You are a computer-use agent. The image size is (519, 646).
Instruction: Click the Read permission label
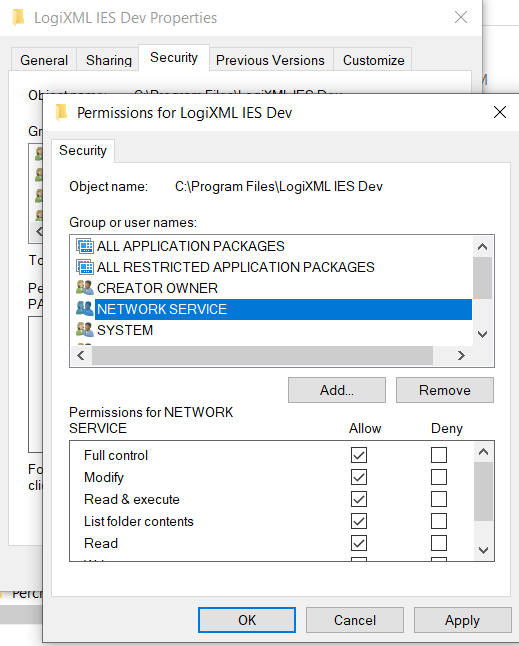tap(101, 543)
